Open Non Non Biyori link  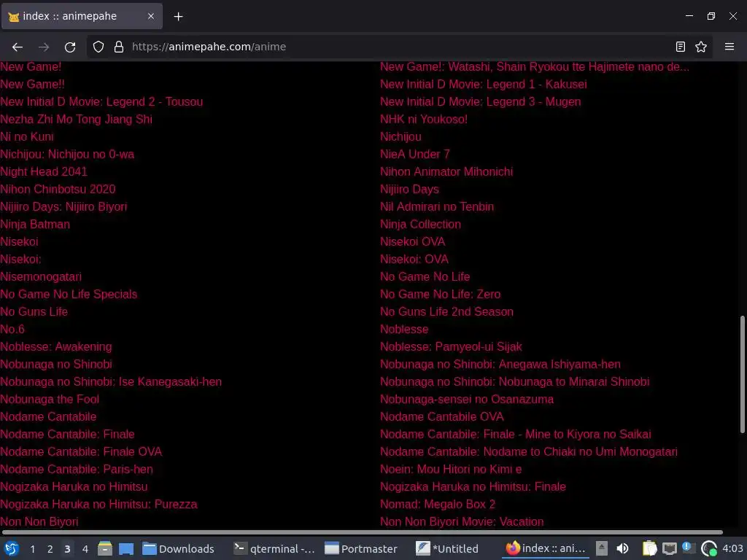click(39, 522)
